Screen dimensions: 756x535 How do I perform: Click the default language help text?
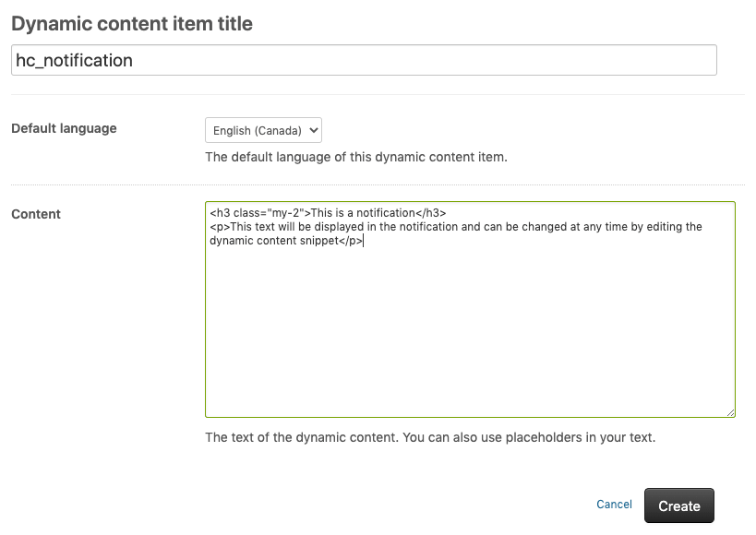[355, 157]
